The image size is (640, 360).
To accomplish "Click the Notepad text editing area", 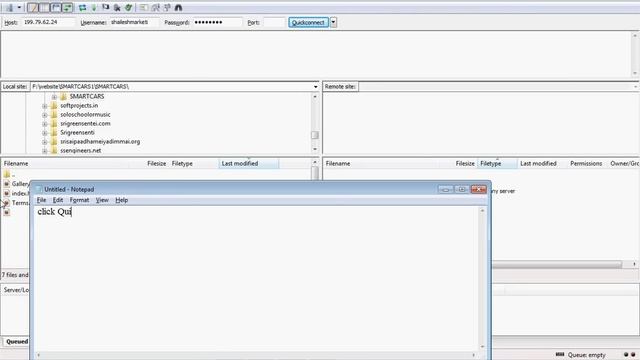I will (256, 278).
